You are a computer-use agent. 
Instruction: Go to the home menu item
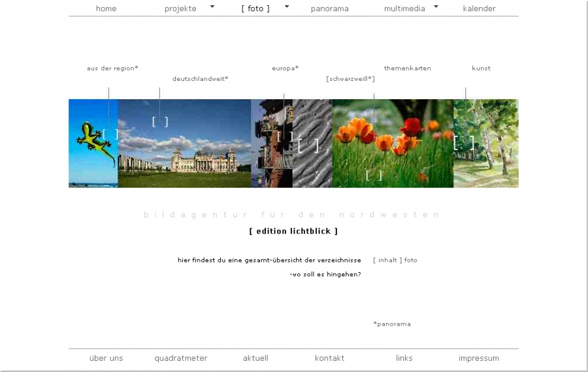106,8
